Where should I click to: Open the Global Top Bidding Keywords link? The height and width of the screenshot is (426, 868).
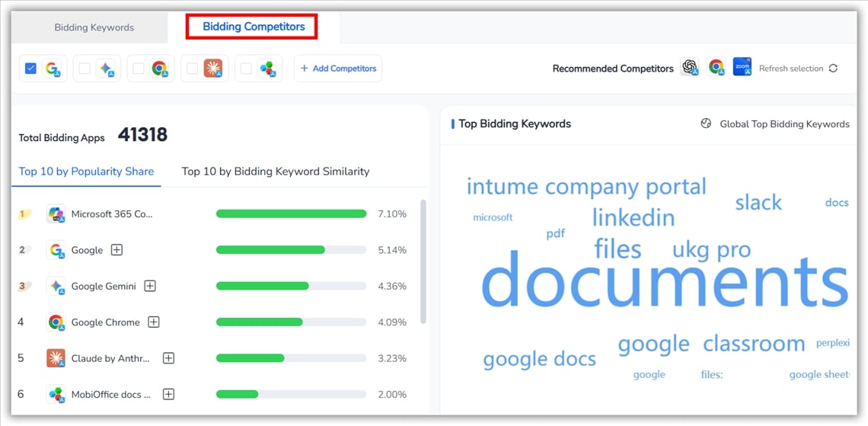tap(784, 124)
